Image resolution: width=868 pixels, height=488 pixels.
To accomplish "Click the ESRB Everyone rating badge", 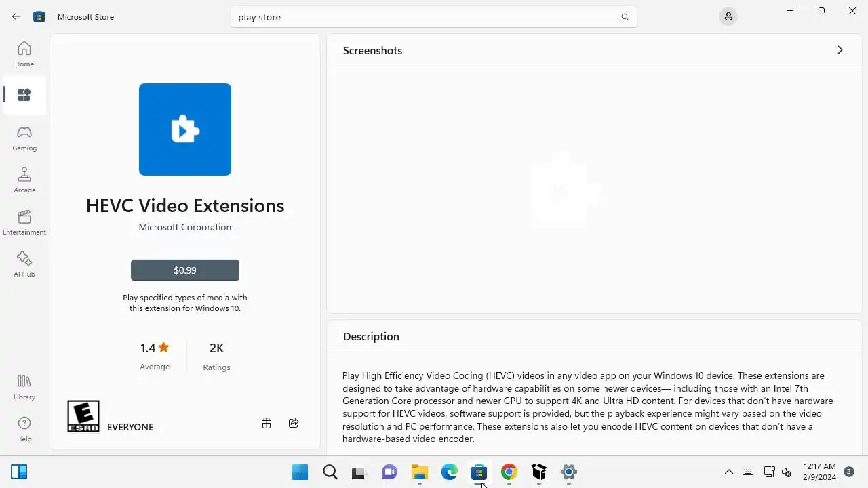I will (x=83, y=416).
